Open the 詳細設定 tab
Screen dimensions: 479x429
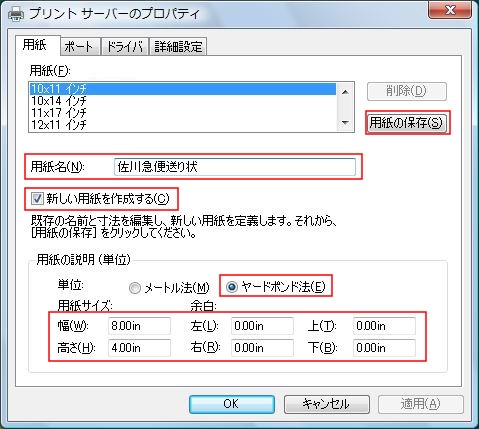(x=178, y=46)
